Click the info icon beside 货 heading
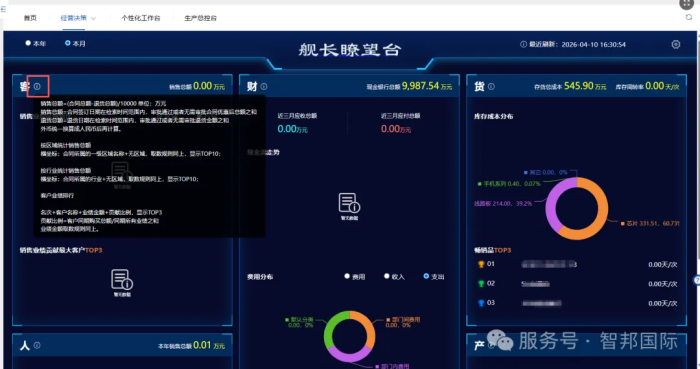 click(x=491, y=87)
